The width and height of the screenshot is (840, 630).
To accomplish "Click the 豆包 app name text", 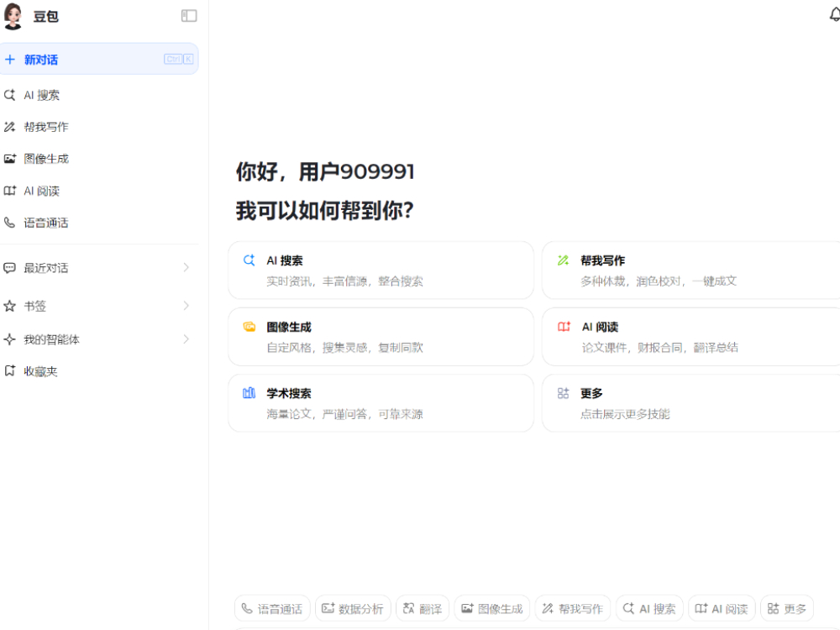I will click(45, 17).
